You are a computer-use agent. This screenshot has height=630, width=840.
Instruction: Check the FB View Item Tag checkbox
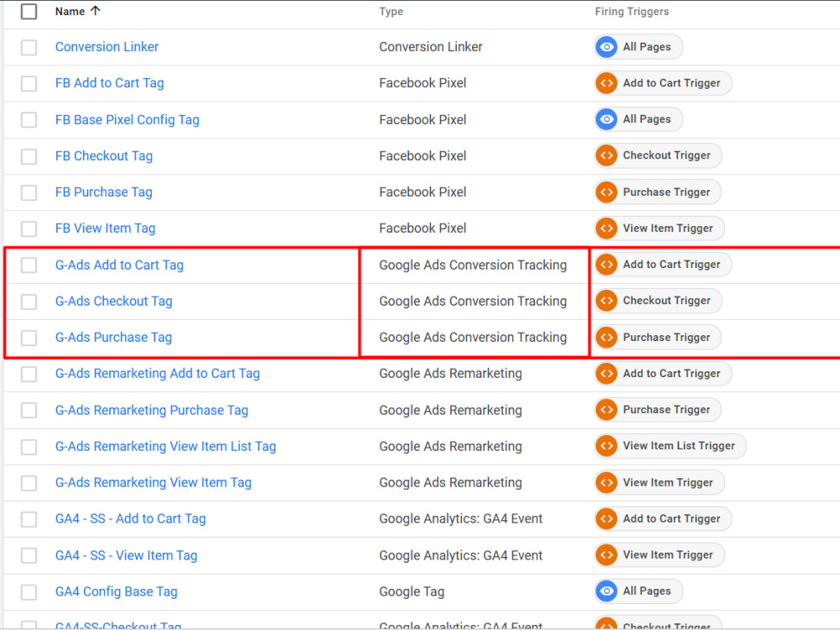click(x=29, y=228)
